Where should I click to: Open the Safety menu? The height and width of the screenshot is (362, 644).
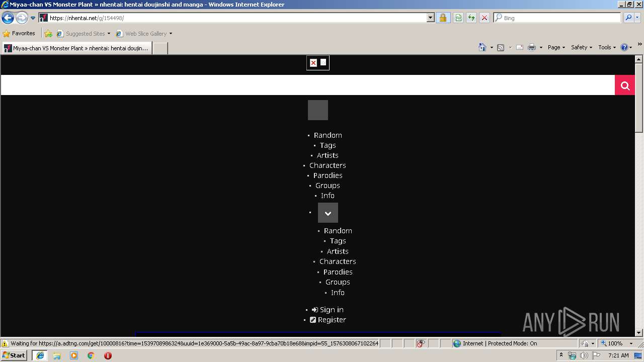pyautogui.click(x=582, y=47)
